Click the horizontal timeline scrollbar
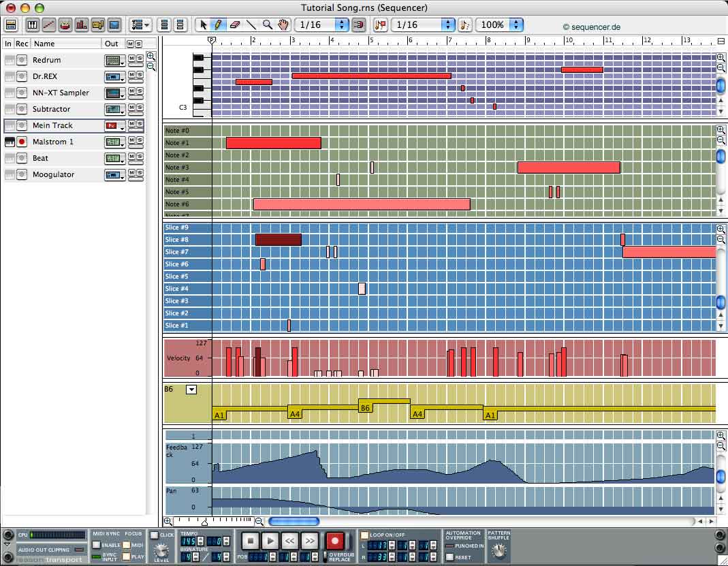This screenshot has width=728, height=566. coord(293,522)
